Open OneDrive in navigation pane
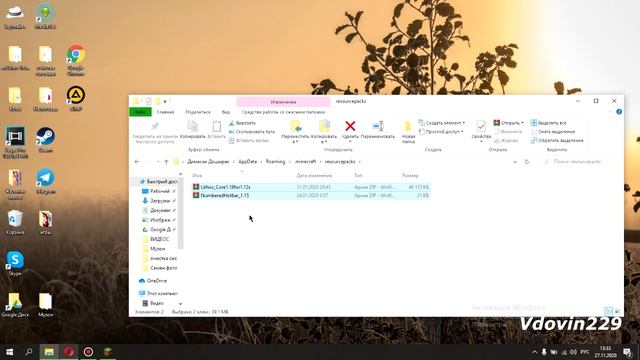The width and height of the screenshot is (640, 360). coord(157,281)
